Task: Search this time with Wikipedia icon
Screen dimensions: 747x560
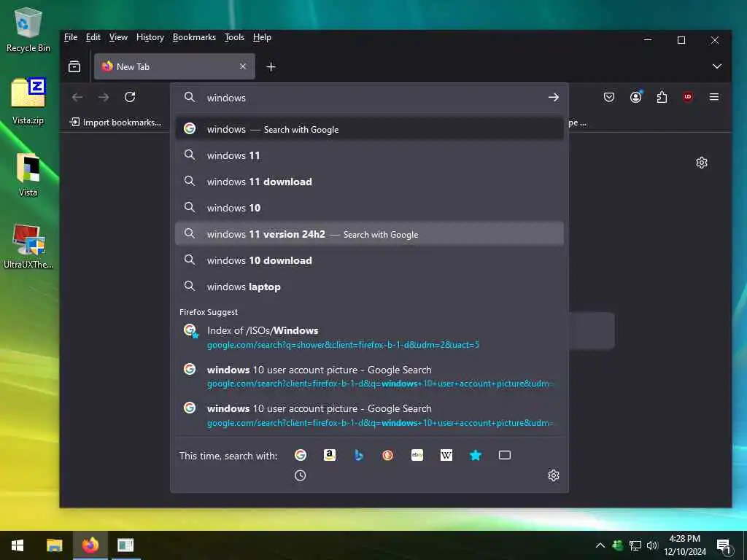Action: (446, 455)
